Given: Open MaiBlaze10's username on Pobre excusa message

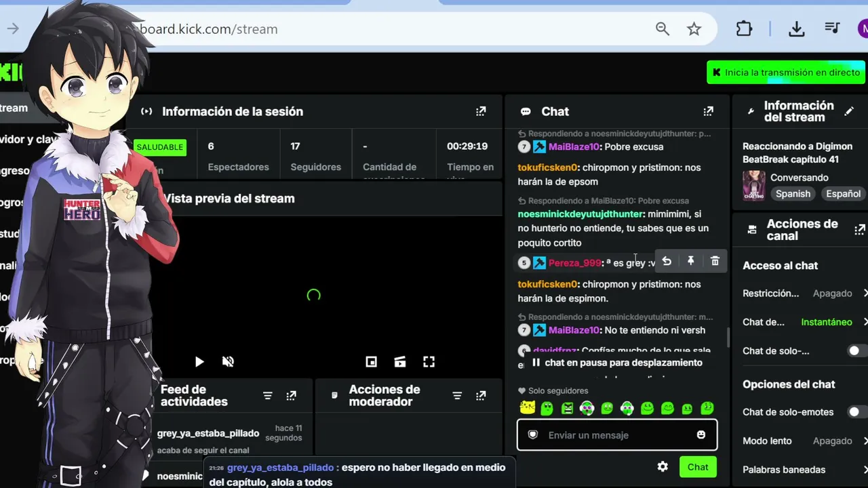Looking at the screenshot, I should coord(574,146).
